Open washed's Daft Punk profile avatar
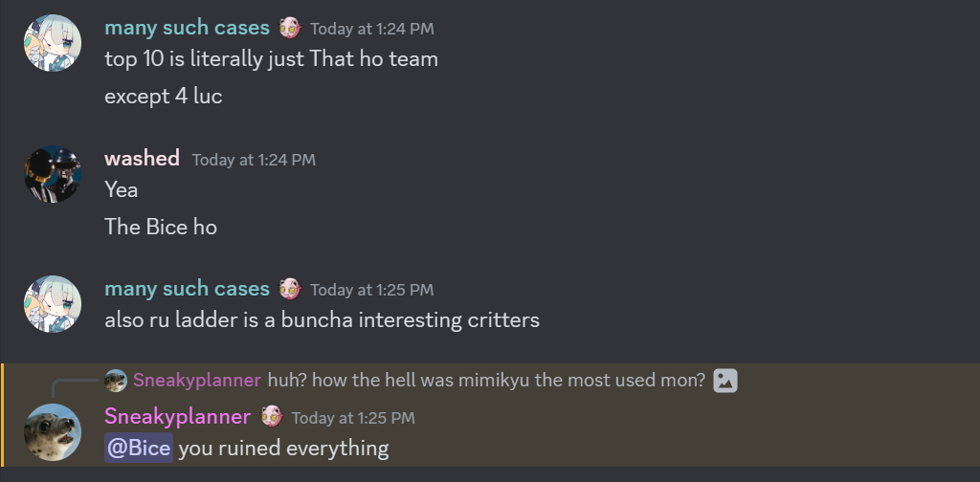The image size is (980, 482). [53, 174]
